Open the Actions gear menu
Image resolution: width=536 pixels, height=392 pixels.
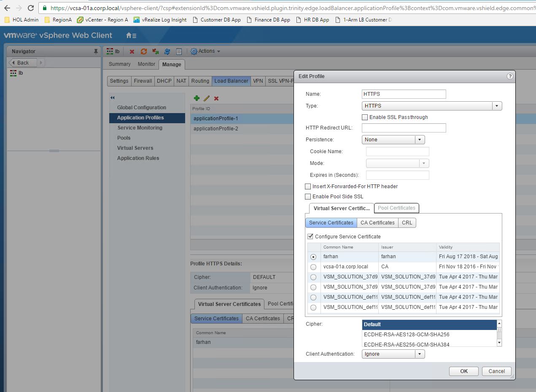coord(205,51)
